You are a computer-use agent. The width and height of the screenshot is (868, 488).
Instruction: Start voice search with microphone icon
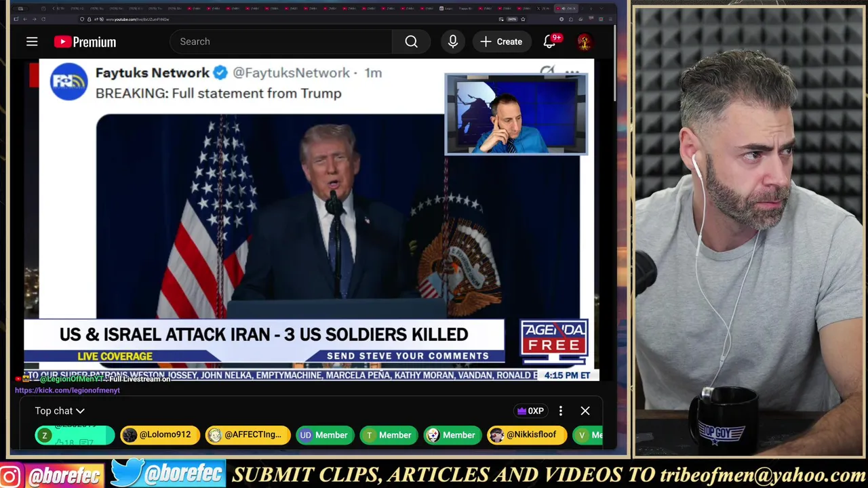click(x=453, y=41)
